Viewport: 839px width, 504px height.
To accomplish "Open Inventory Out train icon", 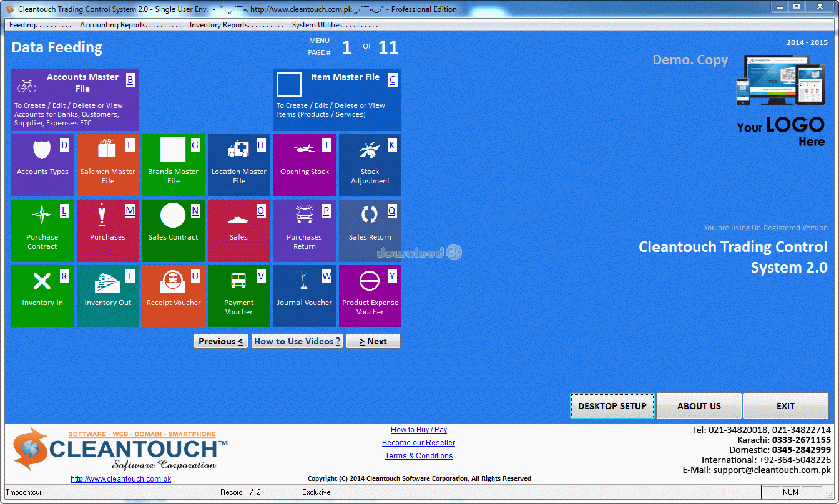I will [x=107, y=282].
